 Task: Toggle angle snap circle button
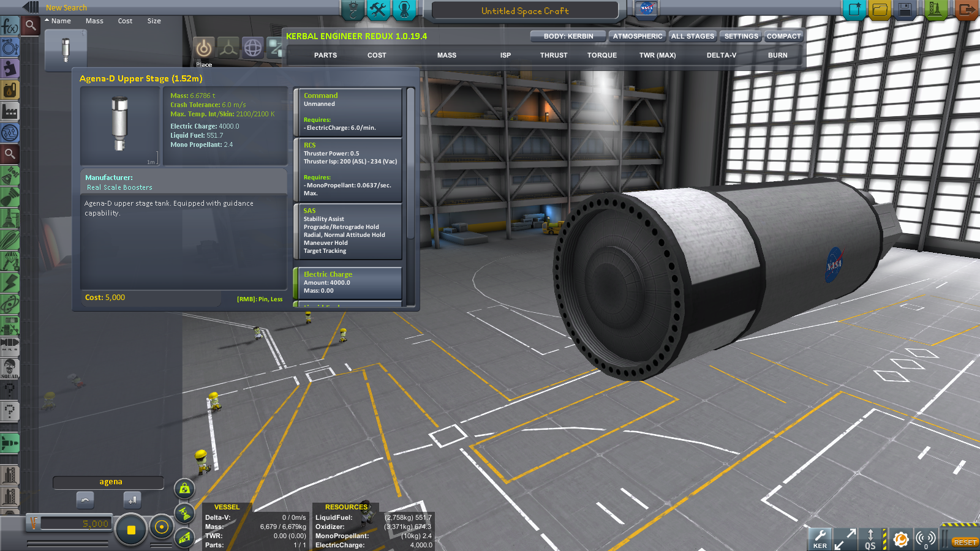click(162, 527)
